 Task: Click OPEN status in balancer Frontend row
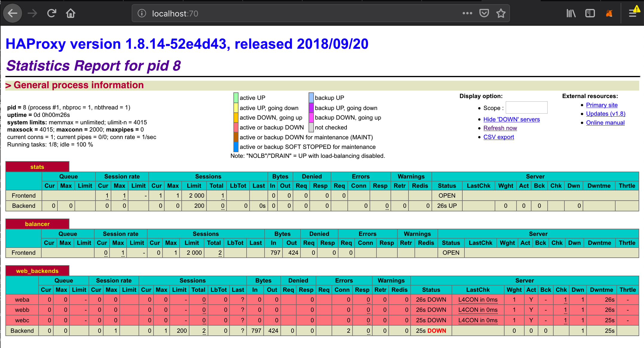click(451, 253)
